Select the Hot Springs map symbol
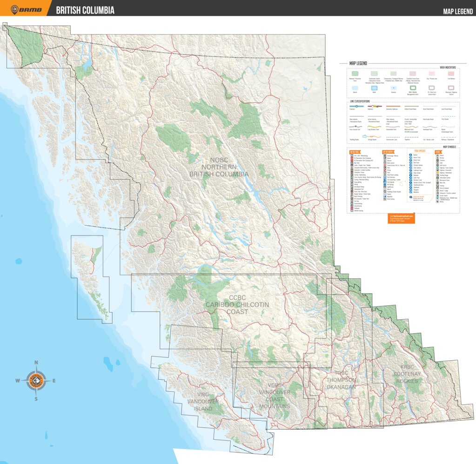This screenshot has height=464, width=476. coord(384,184)
